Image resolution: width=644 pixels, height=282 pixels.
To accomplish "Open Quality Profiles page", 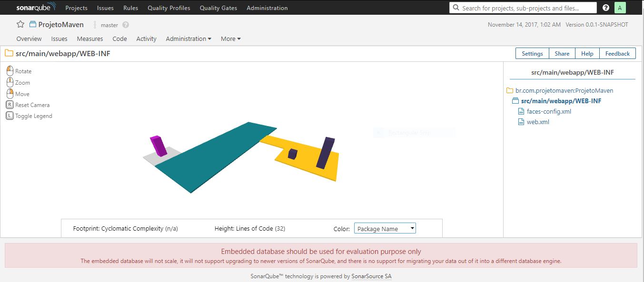I will 169,8.
